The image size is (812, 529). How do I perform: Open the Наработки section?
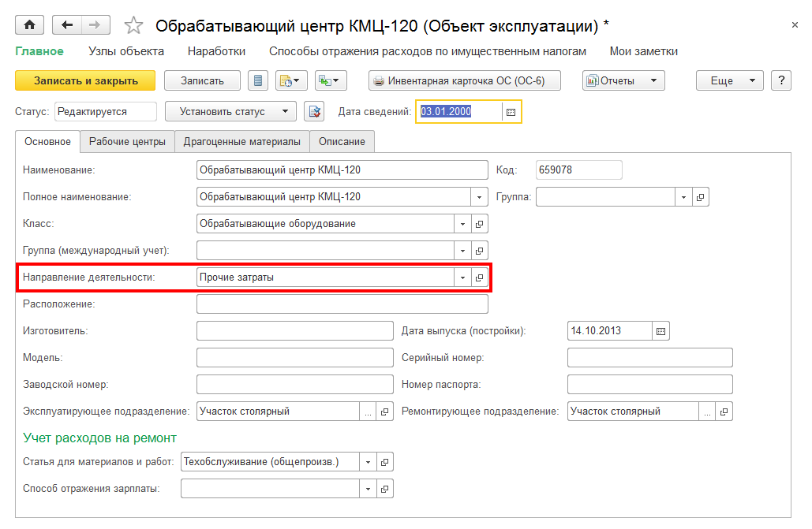click(x=216, y=51)
